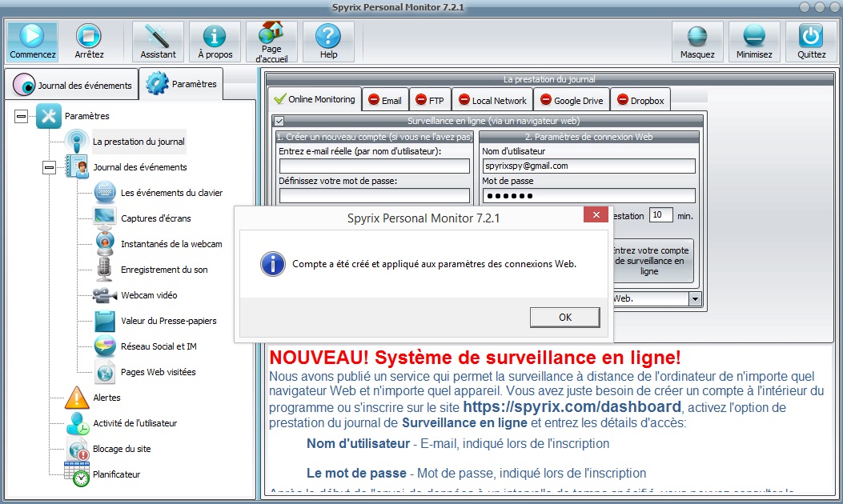Click the Journal des événements notebook icon
The width and height of the screenshot is (843, 504).
pos(77,167)
